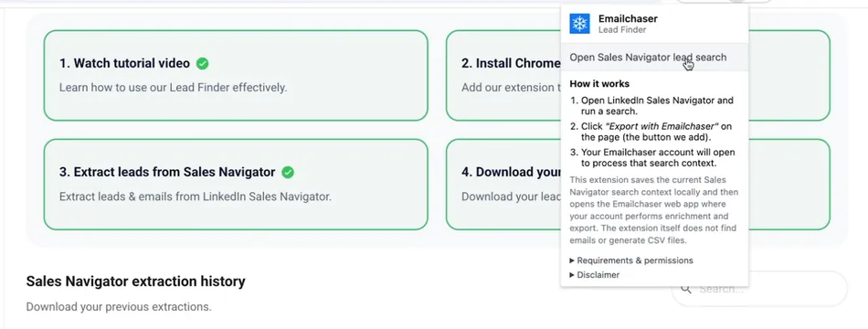Click the magnifier icon in search box

[686, 289]
